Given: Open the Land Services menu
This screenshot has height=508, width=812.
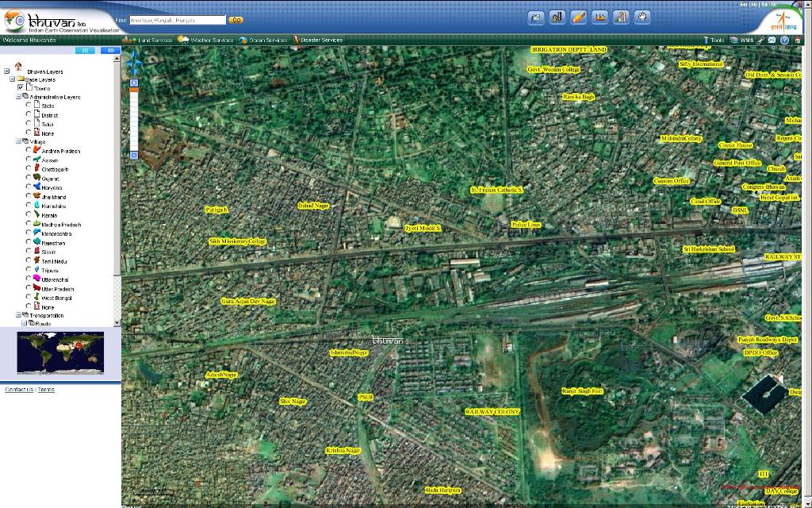Looking at the screenshot, I should pos(155,40).
